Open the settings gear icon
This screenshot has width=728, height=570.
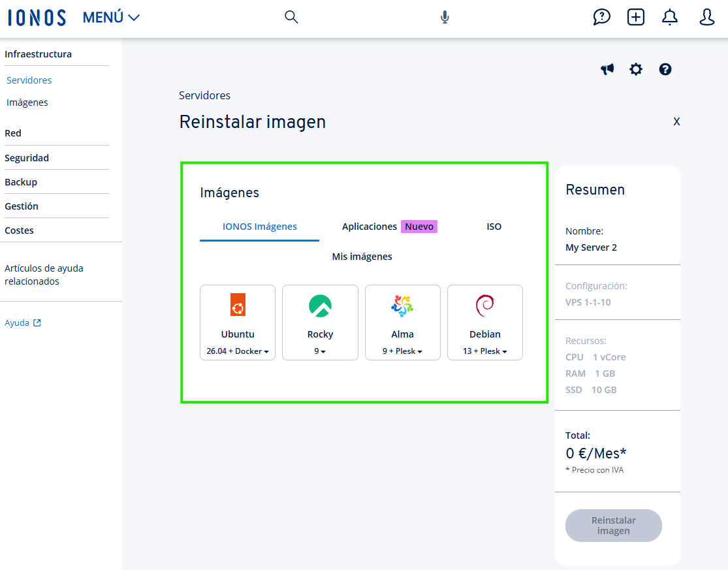636,69
